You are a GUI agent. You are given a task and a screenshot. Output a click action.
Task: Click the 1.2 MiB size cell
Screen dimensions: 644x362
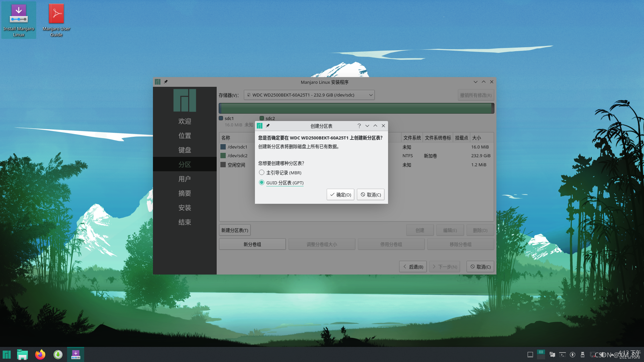479,165
